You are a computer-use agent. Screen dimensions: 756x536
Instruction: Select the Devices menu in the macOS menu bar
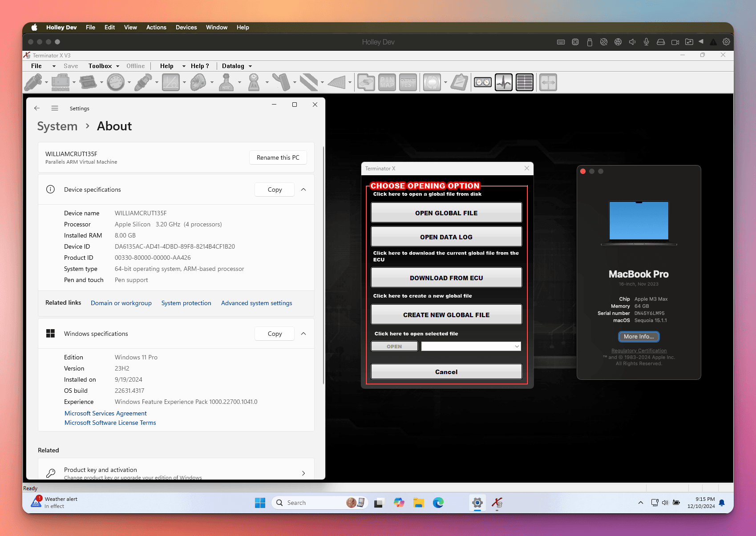(x=186, y=27)
